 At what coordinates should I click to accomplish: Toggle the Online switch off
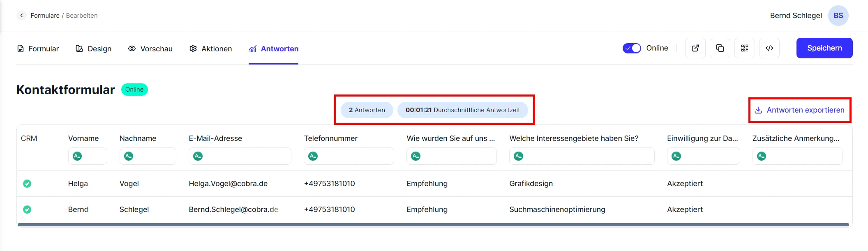632,48
